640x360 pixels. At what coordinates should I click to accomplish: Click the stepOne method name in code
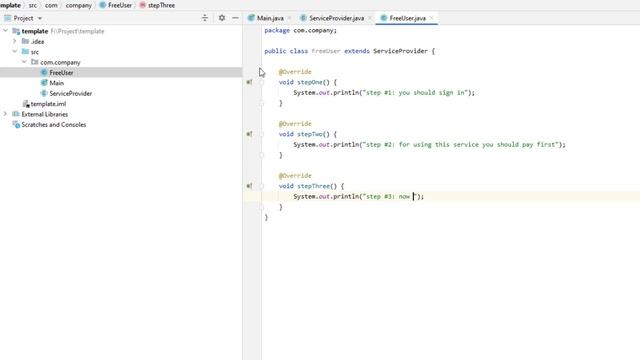point(309,82)
